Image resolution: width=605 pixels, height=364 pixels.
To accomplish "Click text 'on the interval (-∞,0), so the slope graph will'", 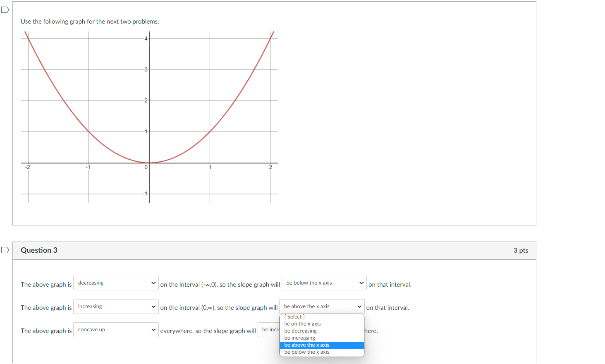I will [220, 285].
